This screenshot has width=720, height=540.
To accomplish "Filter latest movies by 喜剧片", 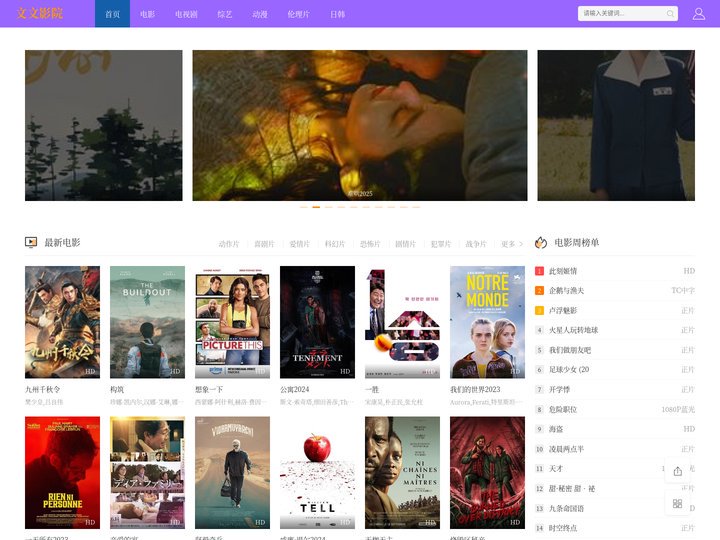I will [x=264, y=244].
